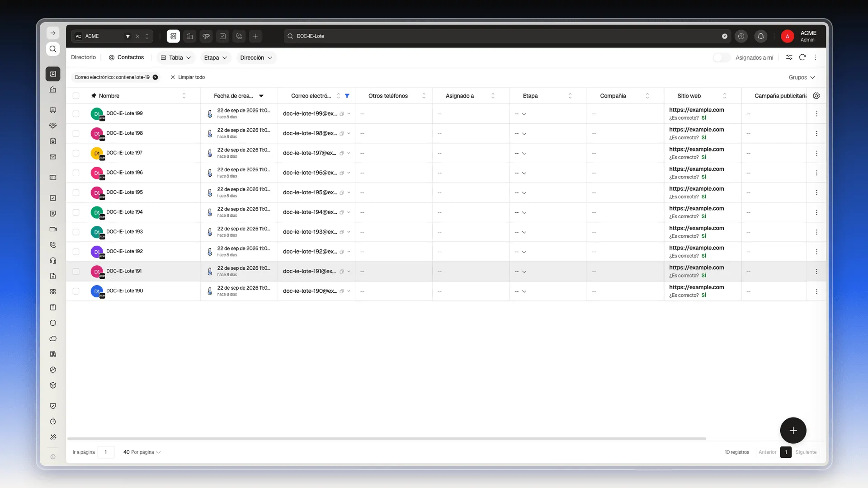
Task: Open the Etapa filter dropdown
Action: point(216,57)
